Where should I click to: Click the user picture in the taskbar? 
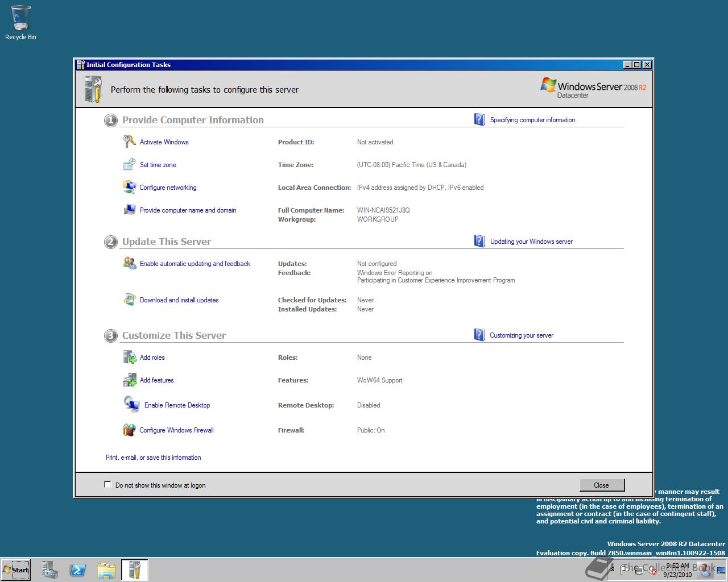click(705, 569)
